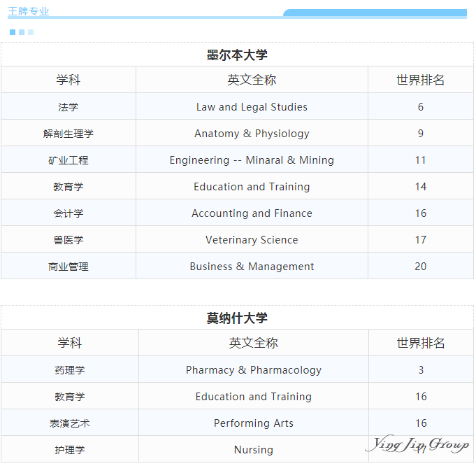Image resolution: width=476 pixels, height=466 pixels.
Task: Click the Engineering -- Minaral & Mining cell
Action: click(252, 160)
